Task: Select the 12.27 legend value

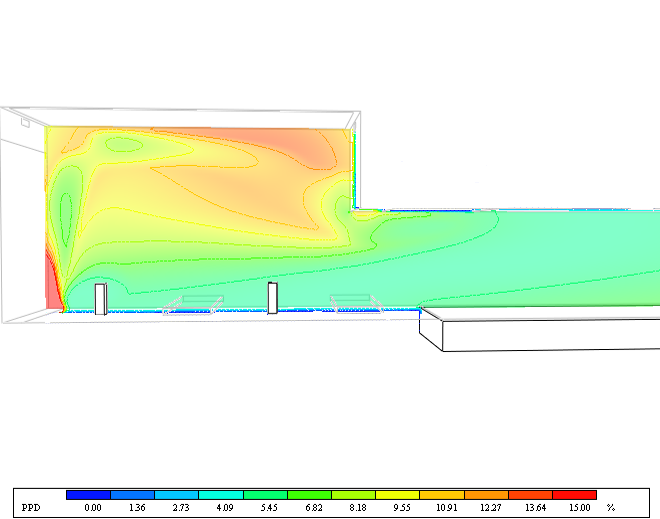Action: tap(491, 508)
